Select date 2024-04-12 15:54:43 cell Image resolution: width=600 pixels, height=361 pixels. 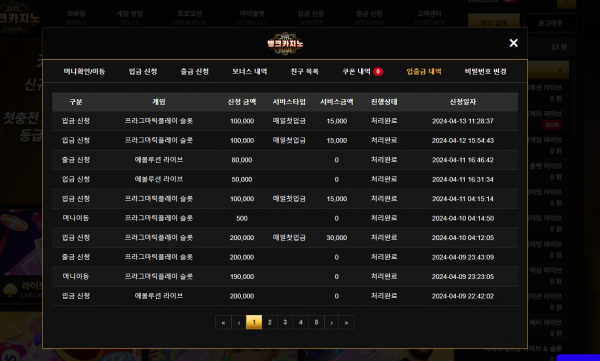click(x=463, y=140)
